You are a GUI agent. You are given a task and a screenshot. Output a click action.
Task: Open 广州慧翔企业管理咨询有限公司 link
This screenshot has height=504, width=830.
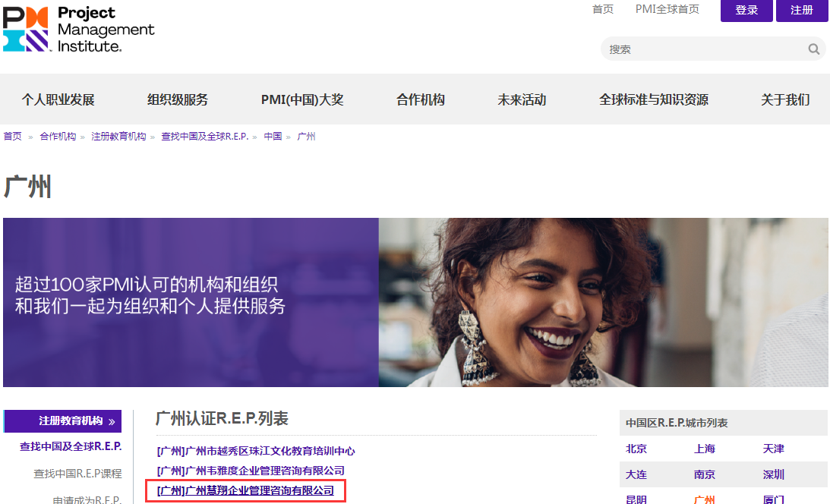245,490
